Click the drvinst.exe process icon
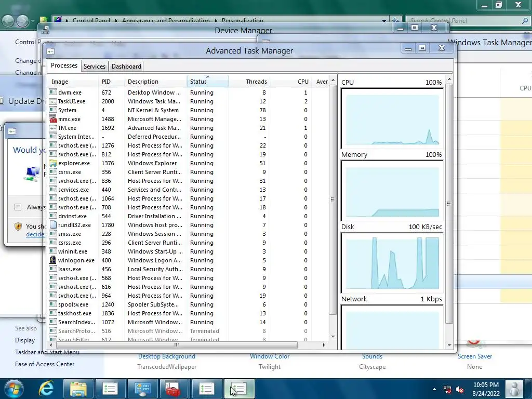The image size is (532, 399). tap(53, 216)
